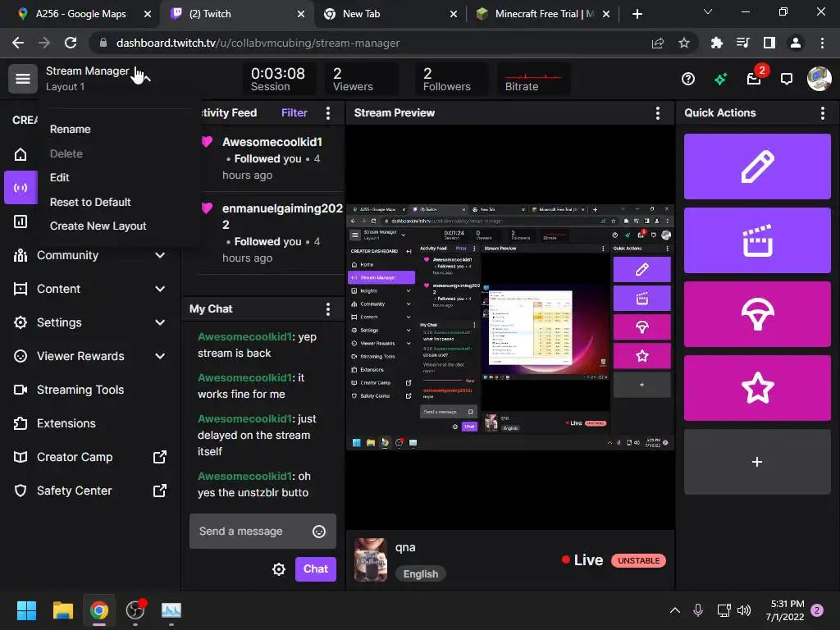
Task: Open chat settings gear icon
Action: (279, 569)
